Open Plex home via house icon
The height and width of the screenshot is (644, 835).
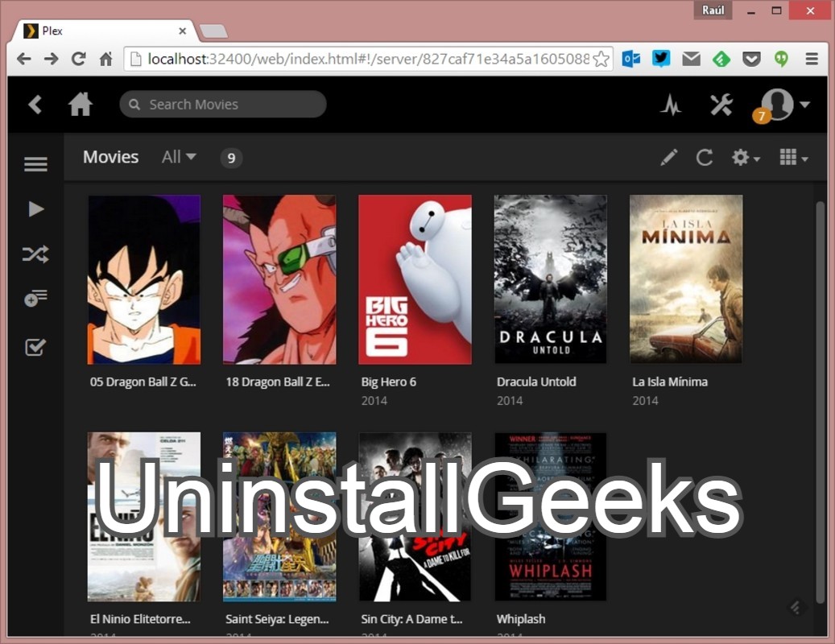(81, 104)
